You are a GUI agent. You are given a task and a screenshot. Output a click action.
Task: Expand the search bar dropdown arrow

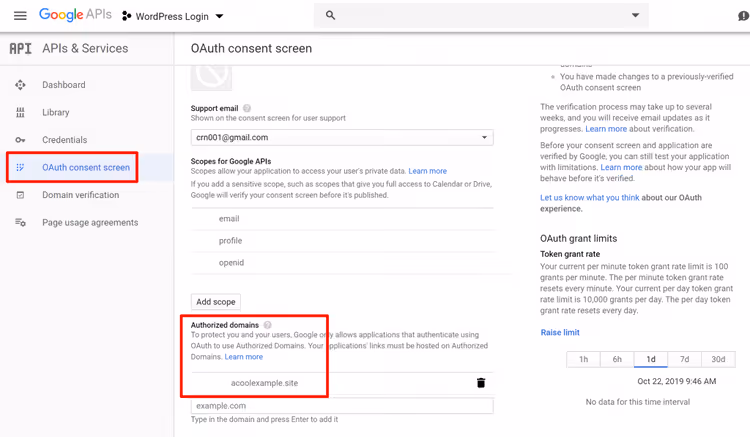635,15
